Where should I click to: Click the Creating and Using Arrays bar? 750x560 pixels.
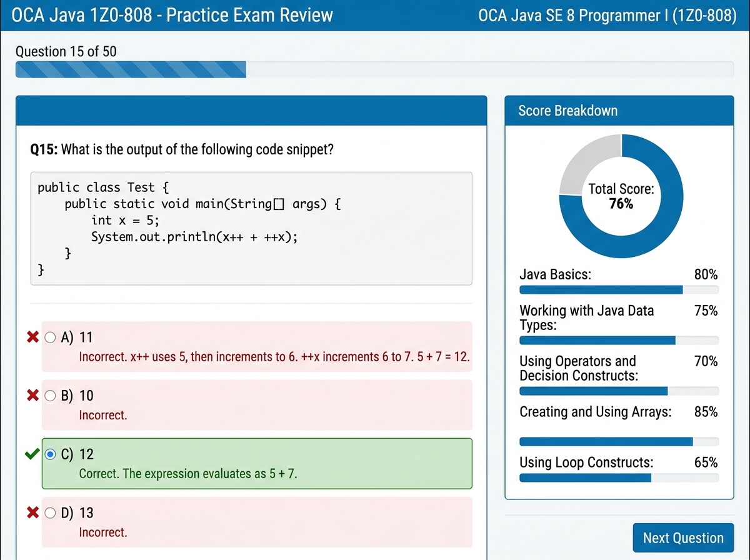619,441
